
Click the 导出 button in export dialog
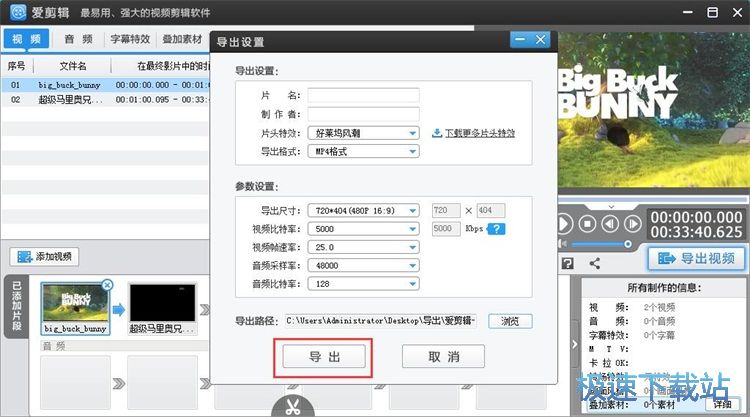(x=324, y=357)
